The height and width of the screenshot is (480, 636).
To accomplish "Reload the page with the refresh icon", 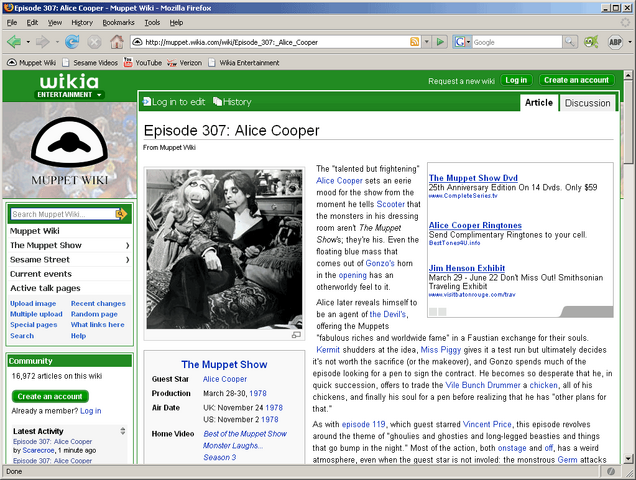I will (x=72, y=41).
